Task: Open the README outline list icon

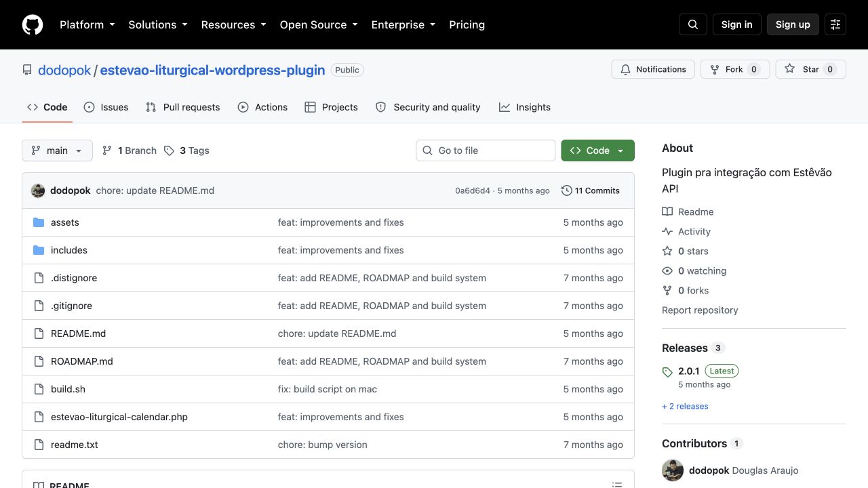Action: (617, 485)
